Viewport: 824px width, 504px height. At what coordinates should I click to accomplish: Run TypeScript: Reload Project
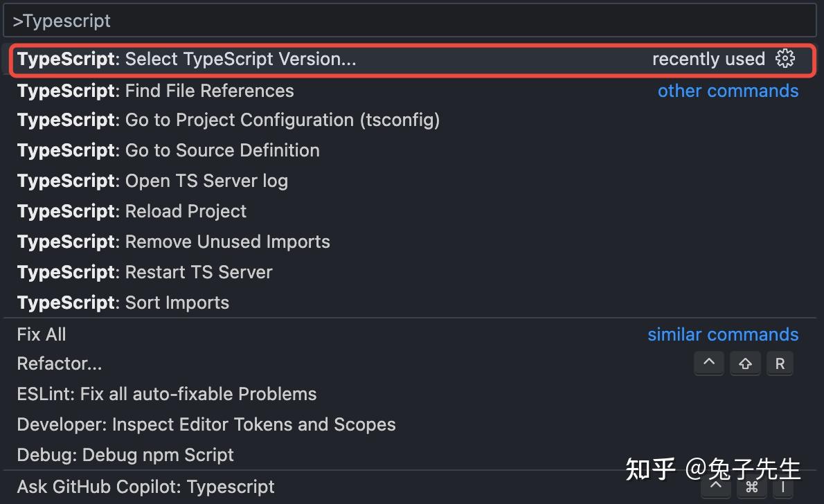tap(132, 212)
